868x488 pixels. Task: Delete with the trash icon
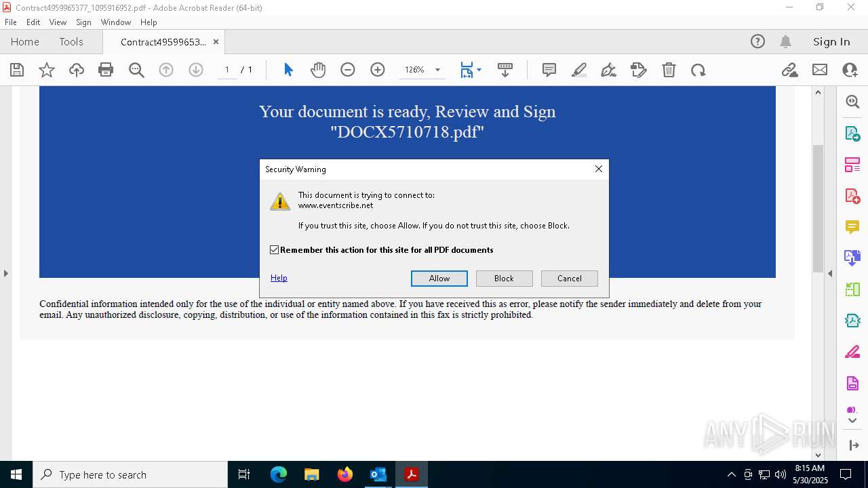(669, 70)
